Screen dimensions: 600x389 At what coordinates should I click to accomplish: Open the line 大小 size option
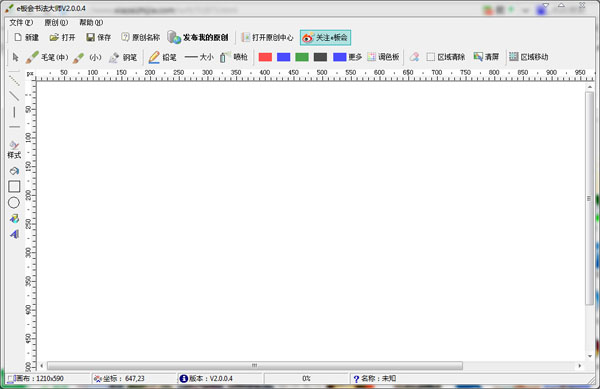199,57
